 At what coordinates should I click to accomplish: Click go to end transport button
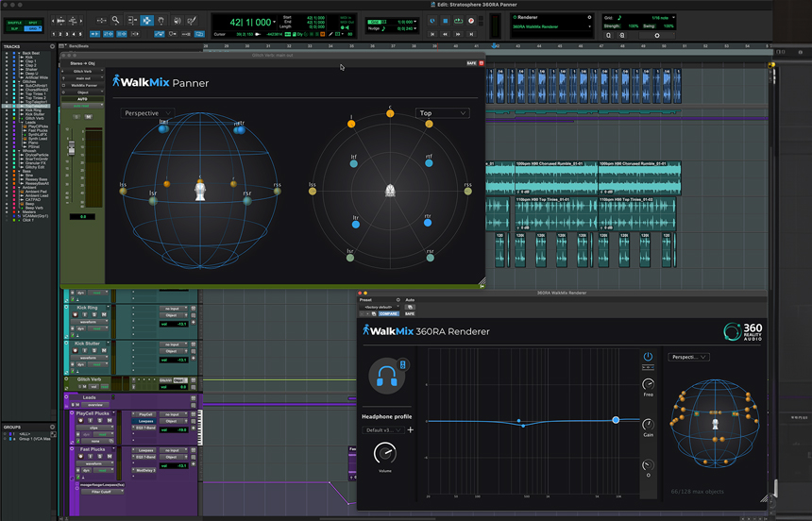[471, 34]
